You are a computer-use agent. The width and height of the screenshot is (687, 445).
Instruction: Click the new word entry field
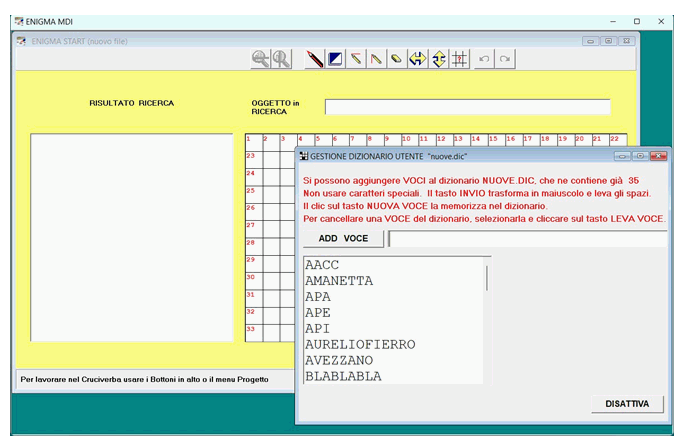click(x=527, y=238)
